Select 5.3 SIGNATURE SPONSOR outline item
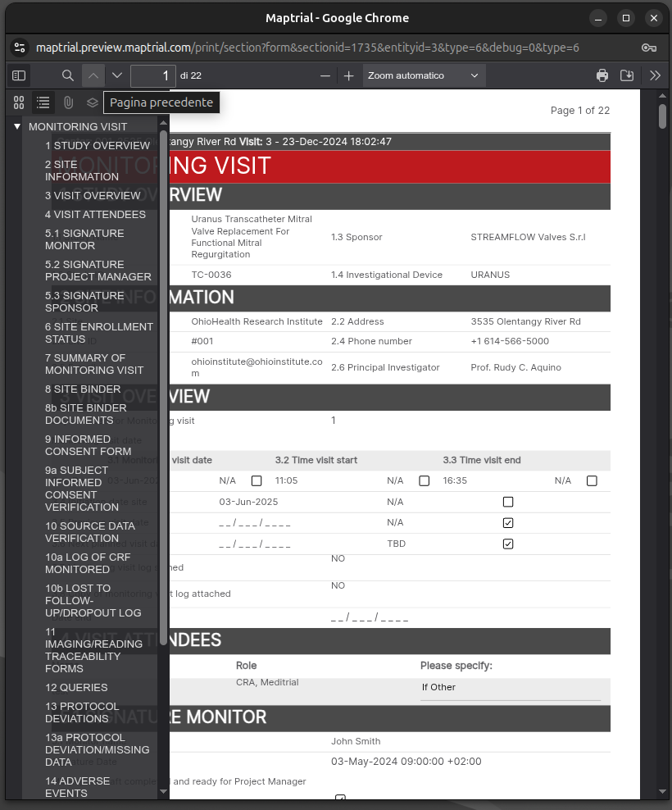 point(84,302)
